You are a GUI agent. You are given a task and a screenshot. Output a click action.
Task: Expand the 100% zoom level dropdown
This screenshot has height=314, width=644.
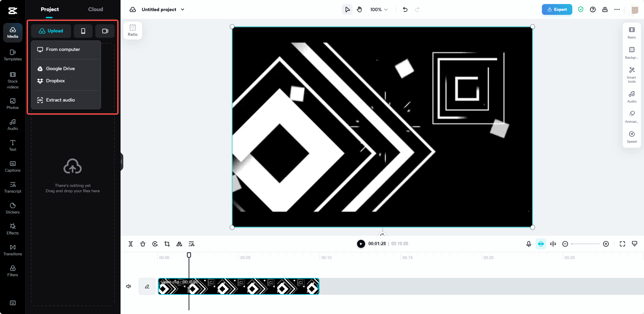pyautogui.click(x=378, y=9)
